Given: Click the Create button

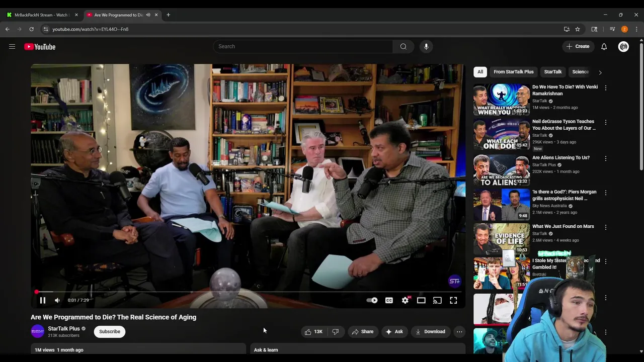Looking at the screenshot, I should coord(578,46).
